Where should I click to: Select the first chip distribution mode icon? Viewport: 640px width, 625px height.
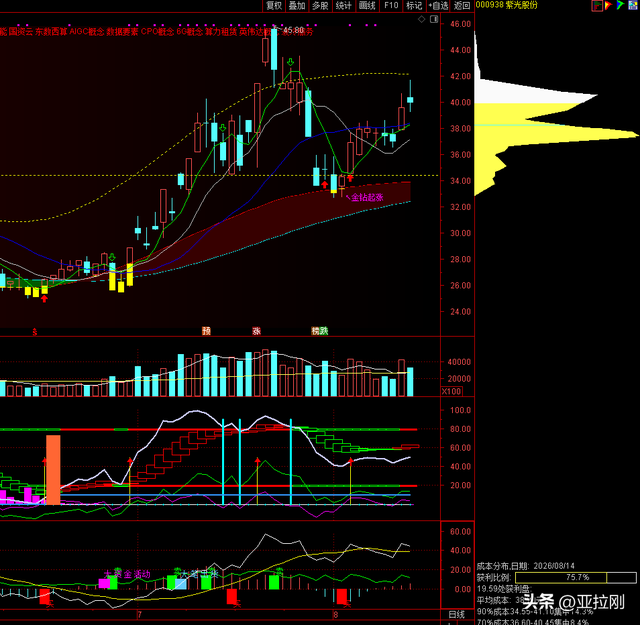(597, 5)
